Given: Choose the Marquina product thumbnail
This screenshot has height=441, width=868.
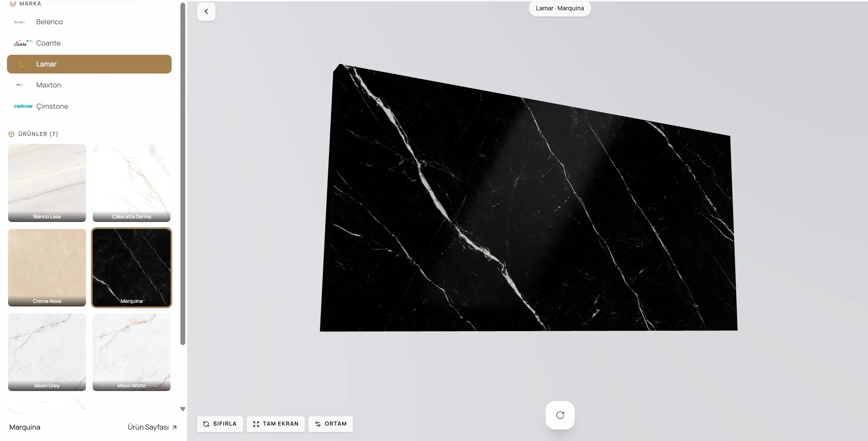Looking at the screenshot, I should (x=132, y=268).
